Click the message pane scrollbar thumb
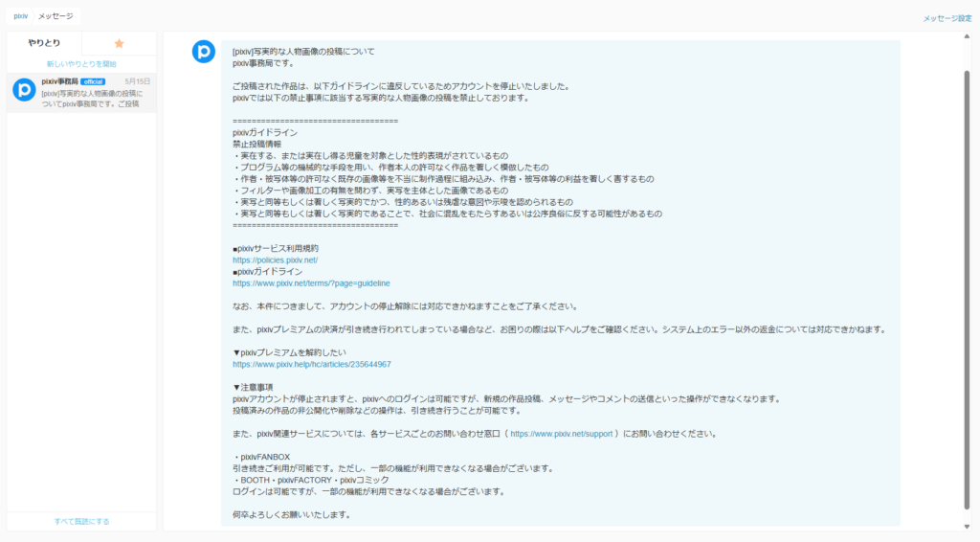 [x=967, y=290]
